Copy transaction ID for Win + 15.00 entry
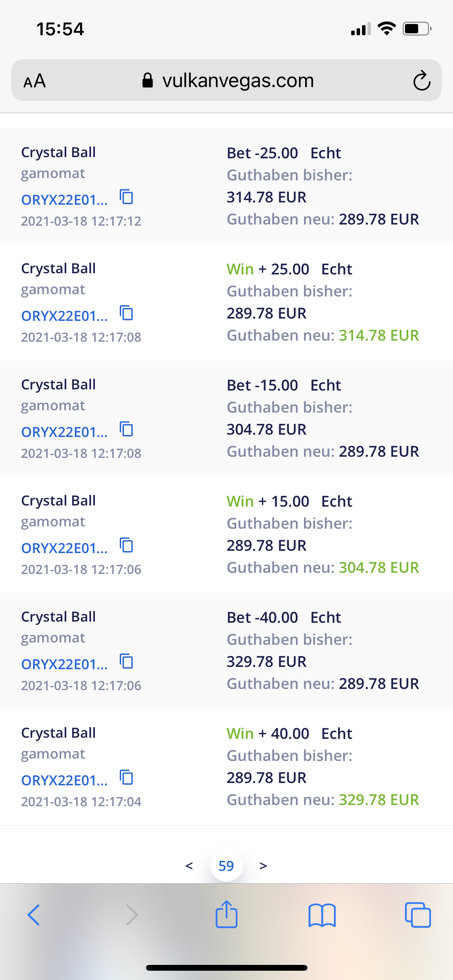453x980 pixels. click(x=126, y=545)
